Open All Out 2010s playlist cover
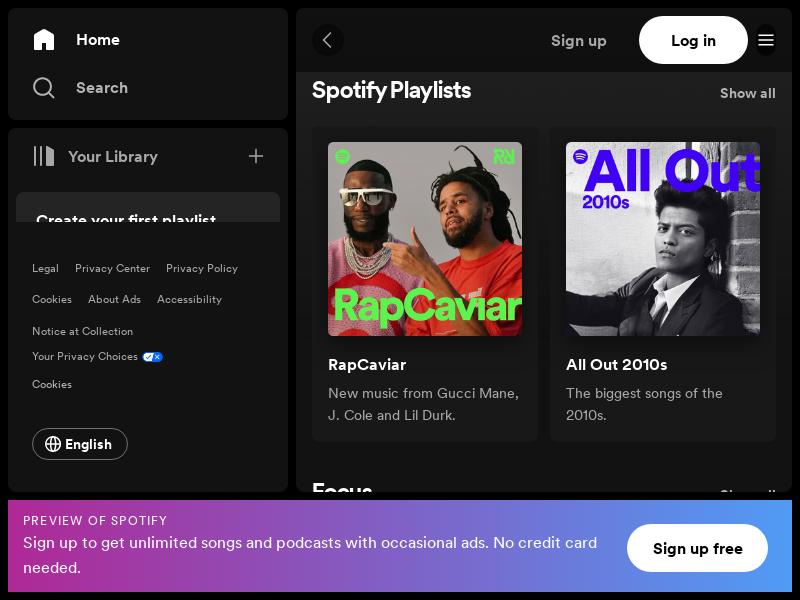Image resolution: width=800 pixels, height=600 pixels. point(663,239)
